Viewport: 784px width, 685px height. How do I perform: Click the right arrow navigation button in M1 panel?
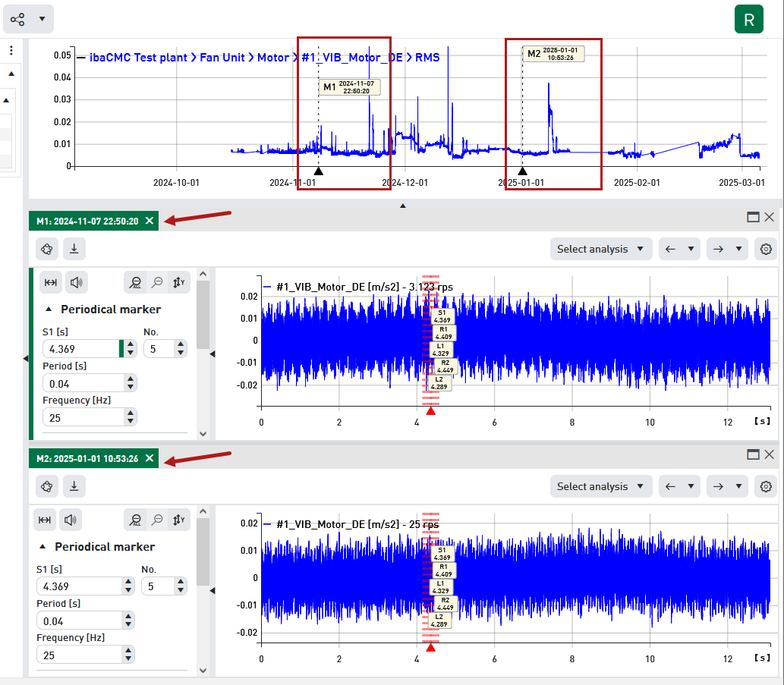point(718,249)
